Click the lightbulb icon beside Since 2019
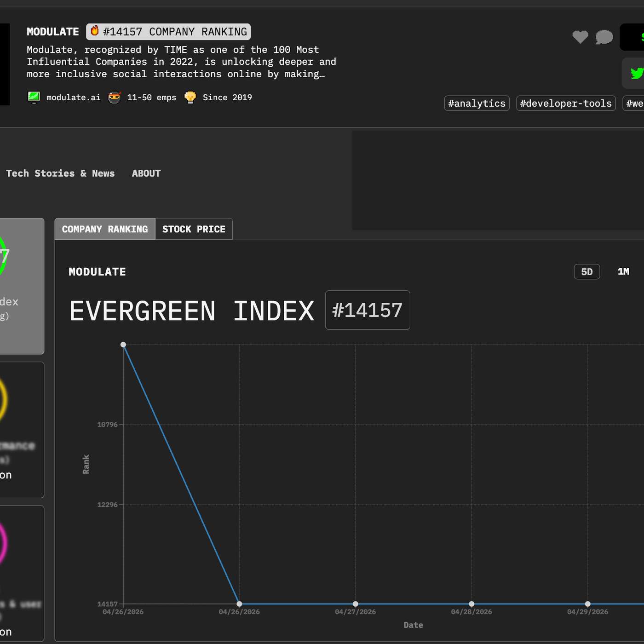644x644 pixels. 190,97
